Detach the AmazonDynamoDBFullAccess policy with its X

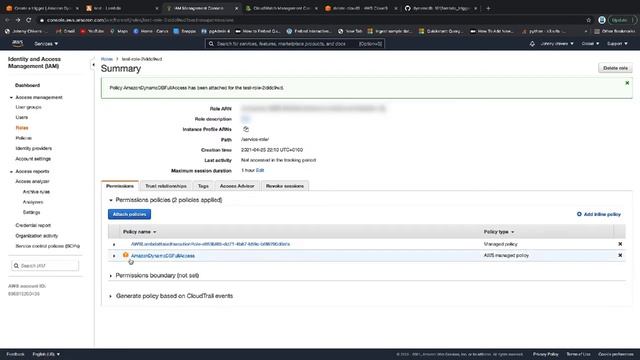pyautogui.click(x=620, y=255)
